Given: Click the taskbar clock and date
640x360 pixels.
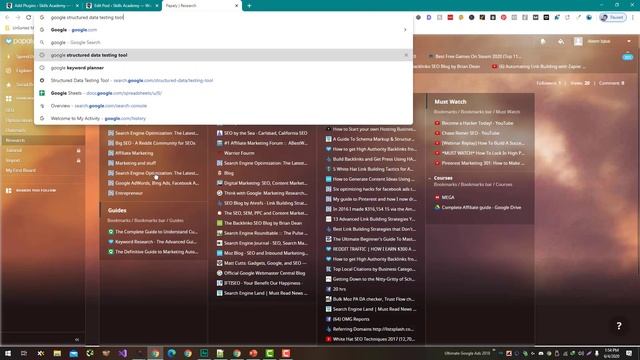Looking at the screenshot, I should (x=612, y=353).
